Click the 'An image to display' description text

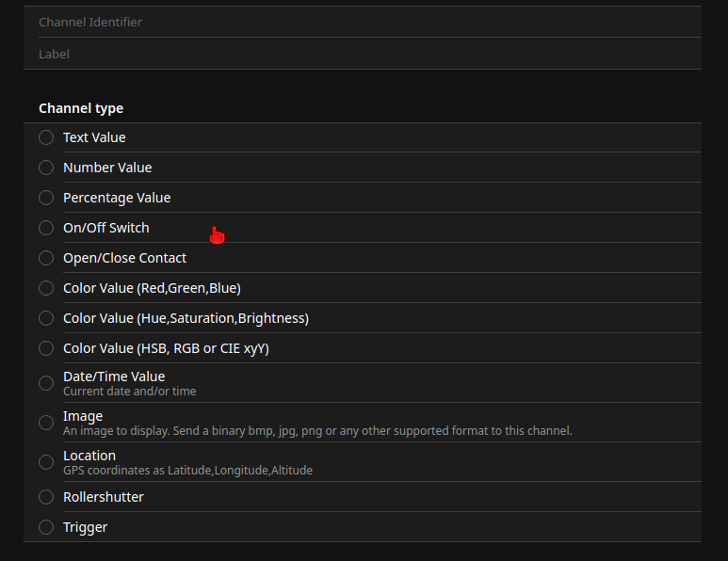(x=317, y=431)
